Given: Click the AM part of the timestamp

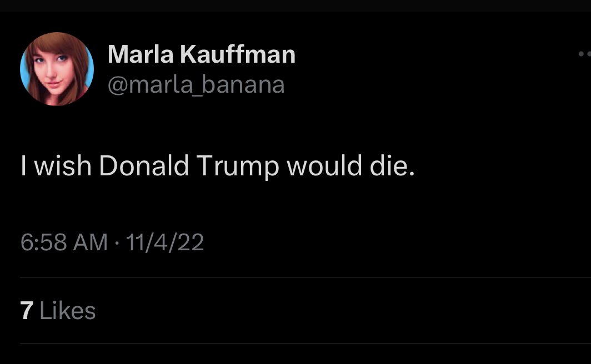Looking at the screenshot, I should coord(91,242).
